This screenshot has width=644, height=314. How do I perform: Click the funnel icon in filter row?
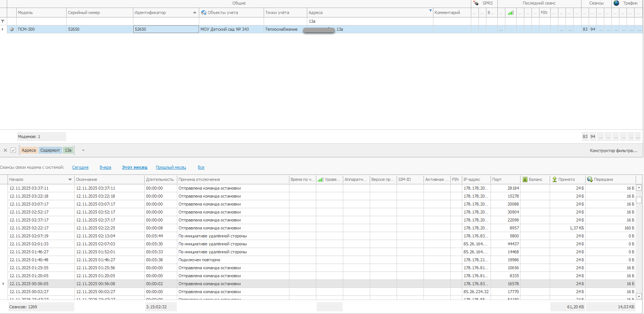(3, 21)
